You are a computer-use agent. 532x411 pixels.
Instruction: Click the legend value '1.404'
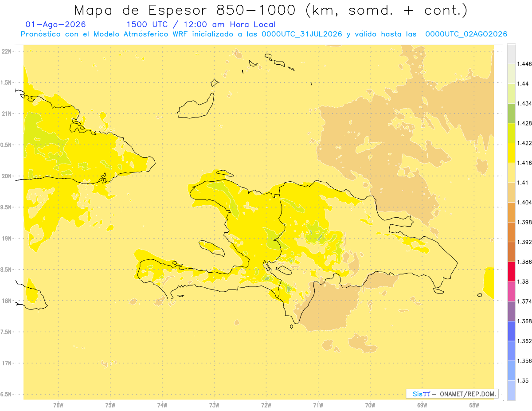[524, 202]
